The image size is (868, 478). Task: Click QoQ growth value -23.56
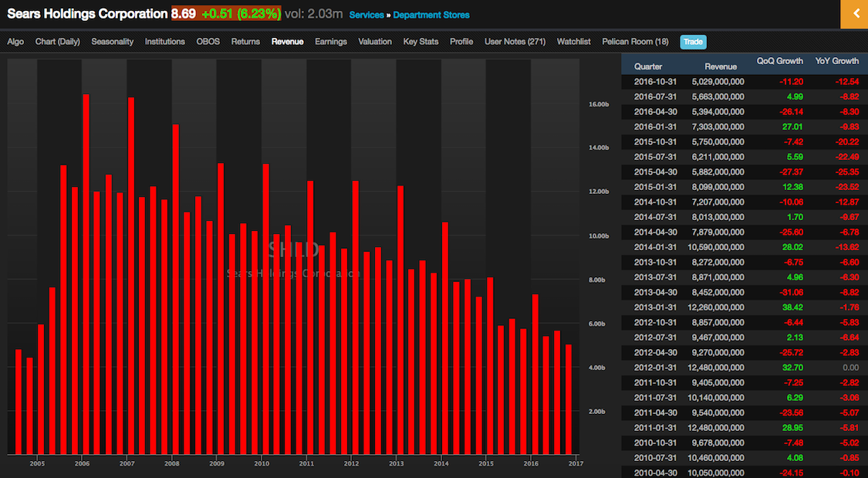pyautogui.click(x=791, y=412)
